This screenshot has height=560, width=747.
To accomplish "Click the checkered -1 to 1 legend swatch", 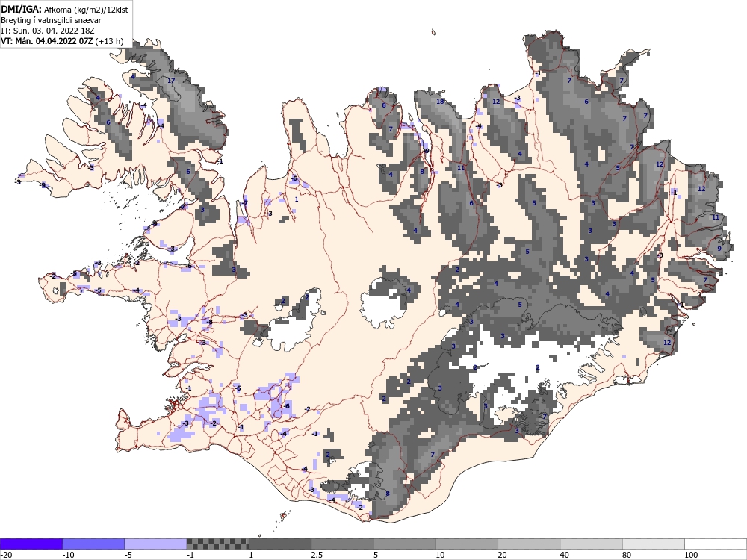I will pos(217,544).
